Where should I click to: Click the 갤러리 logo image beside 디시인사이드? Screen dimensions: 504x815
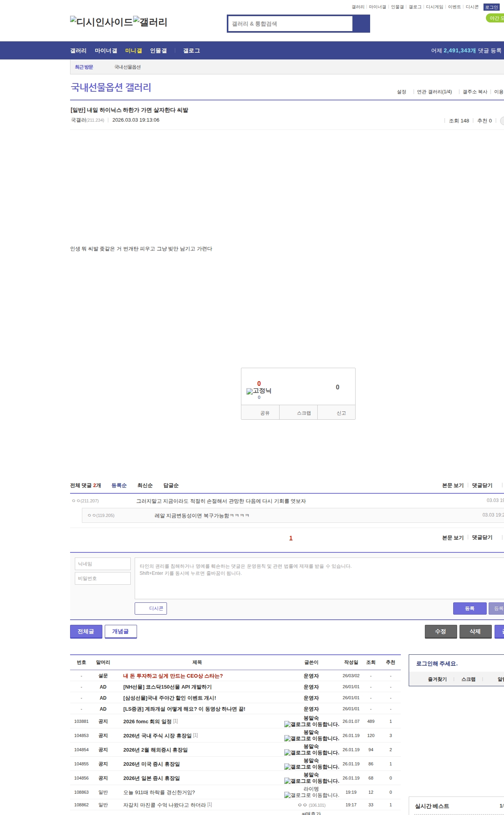click(150, 22)
